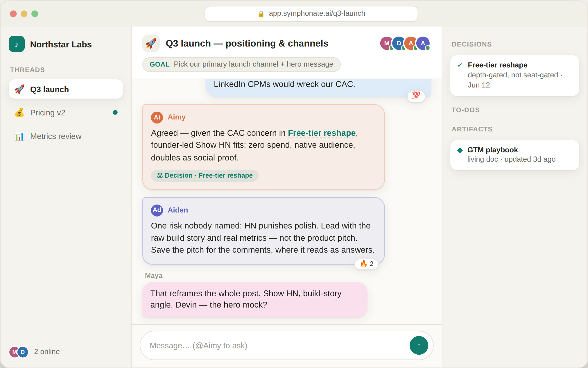This screenshot has width=588, height=368.
Task: Click the Maya sender name
Action: tap(154, 276)
